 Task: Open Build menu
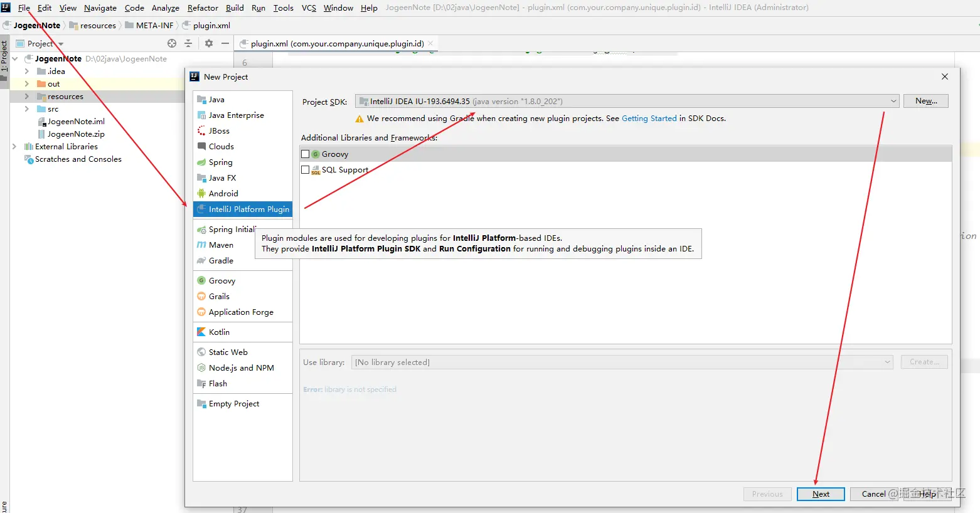click(x=235, y=8)
